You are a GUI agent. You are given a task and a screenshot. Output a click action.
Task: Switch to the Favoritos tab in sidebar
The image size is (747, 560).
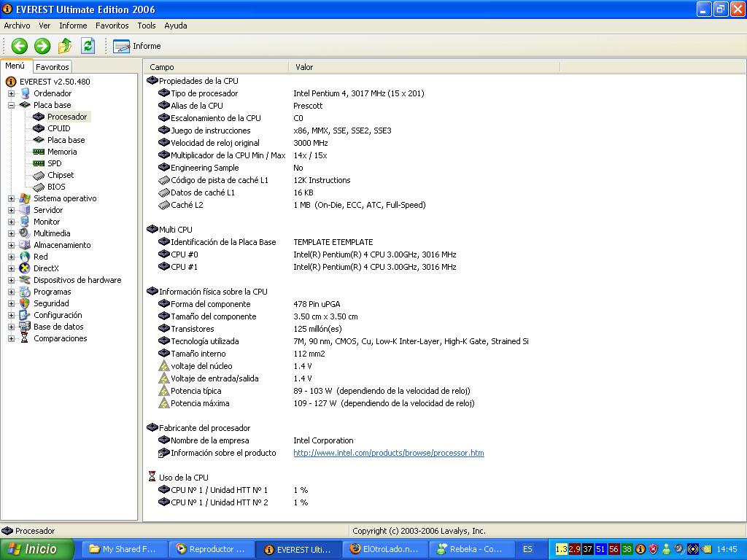pyautogui.click(x=53, y=67)
